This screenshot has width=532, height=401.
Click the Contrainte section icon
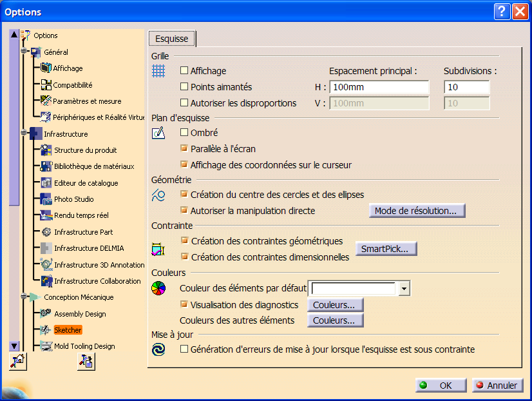pos(158,249)
